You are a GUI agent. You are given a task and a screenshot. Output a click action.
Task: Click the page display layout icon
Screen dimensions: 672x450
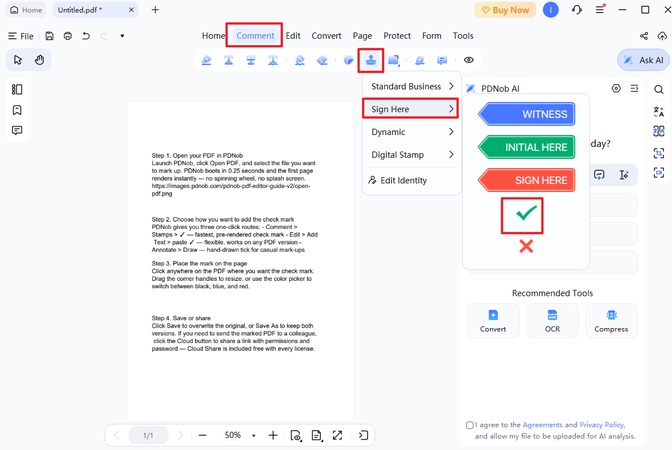pyautogui.click(x=317, y=435)
